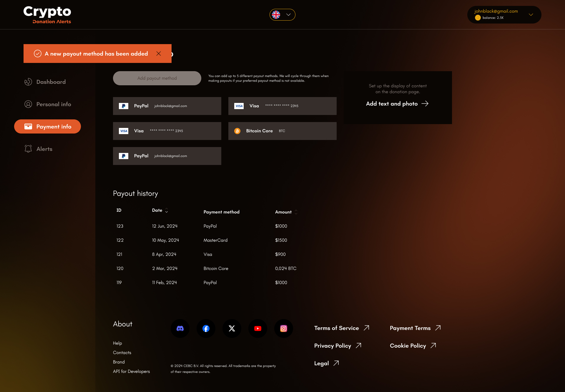Open the Alerts sidebar item
565x392 pixels.
point(44,149)
